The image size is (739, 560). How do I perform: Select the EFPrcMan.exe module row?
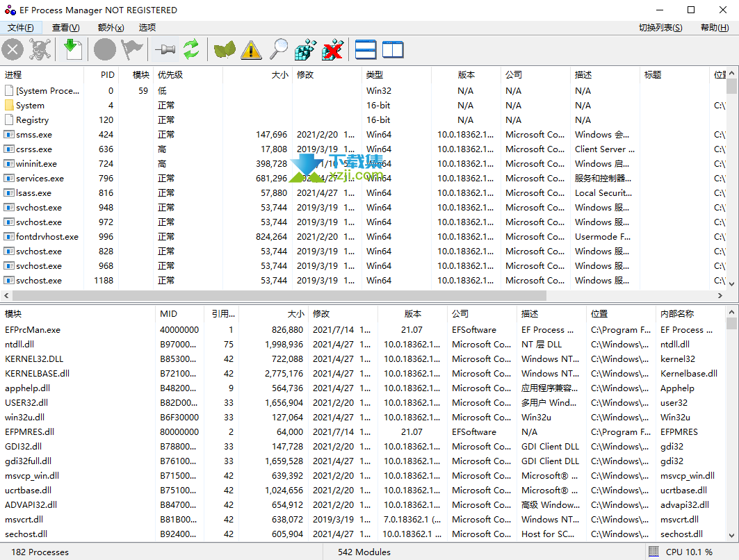pos(363,330)
